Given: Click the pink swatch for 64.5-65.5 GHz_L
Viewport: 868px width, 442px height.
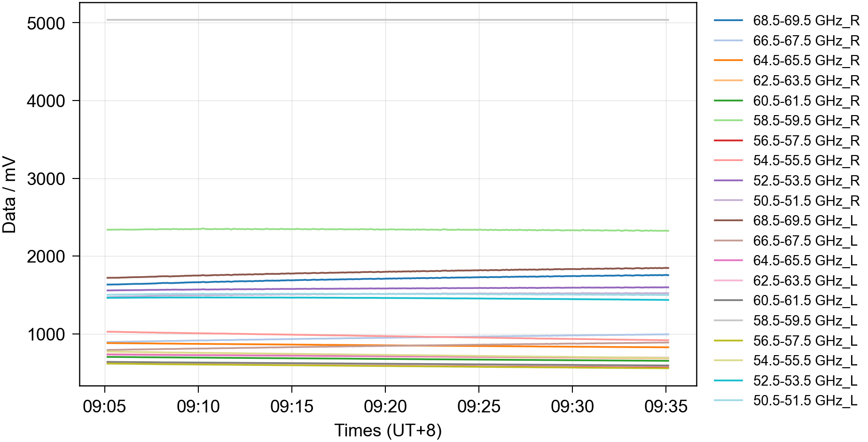Looking at the screenshot, I should tap(728, 261).
